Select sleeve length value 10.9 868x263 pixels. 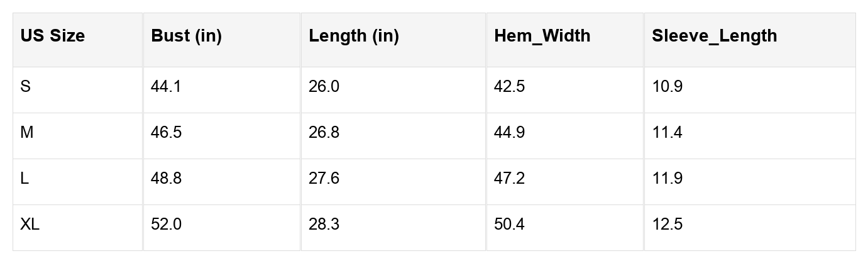click(x=667, y=86)
